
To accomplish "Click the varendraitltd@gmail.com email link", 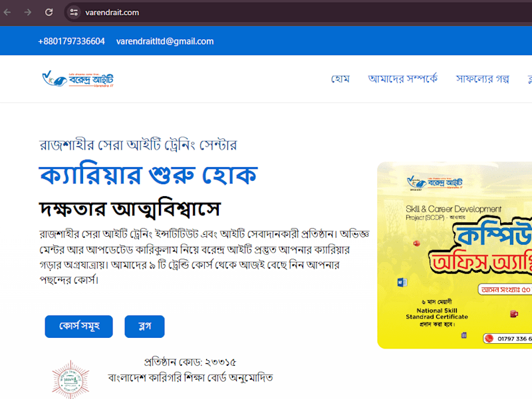I will [165, 41].
